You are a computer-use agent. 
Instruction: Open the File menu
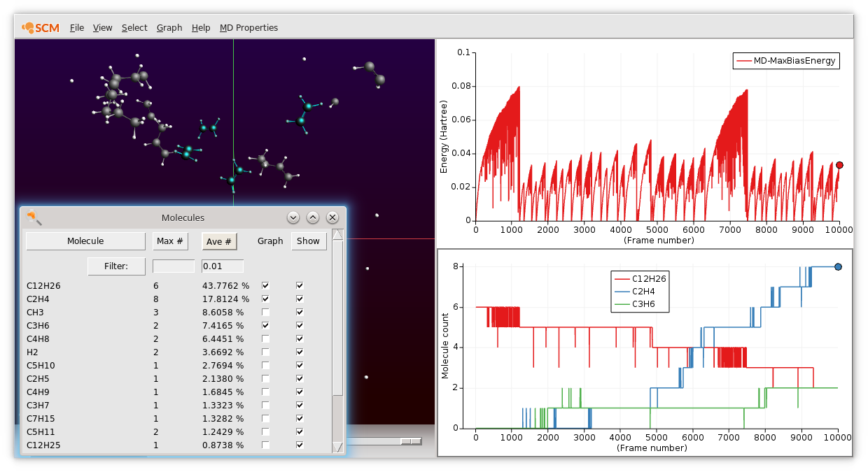coord(77,28)
